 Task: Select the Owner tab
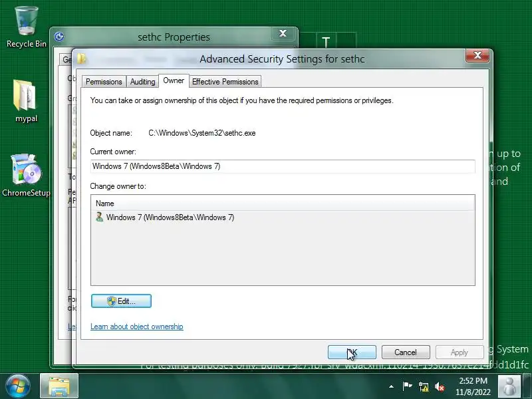tap(174, 80)
